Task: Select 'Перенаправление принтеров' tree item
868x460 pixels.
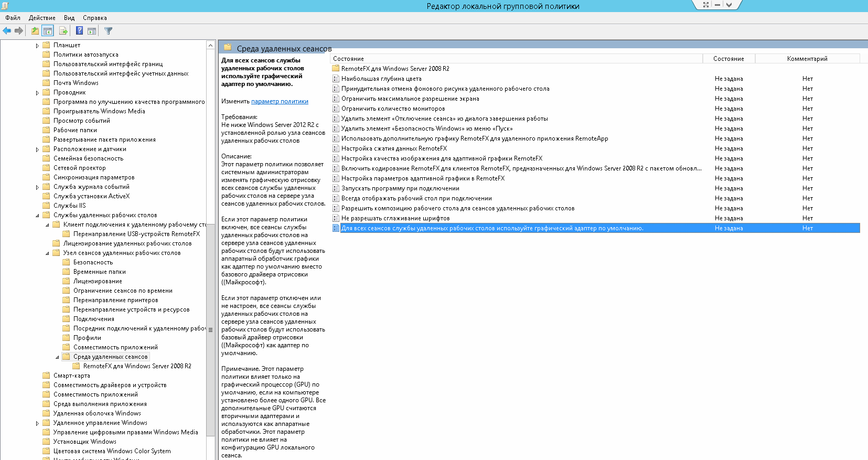Action: tap(116, 300)
